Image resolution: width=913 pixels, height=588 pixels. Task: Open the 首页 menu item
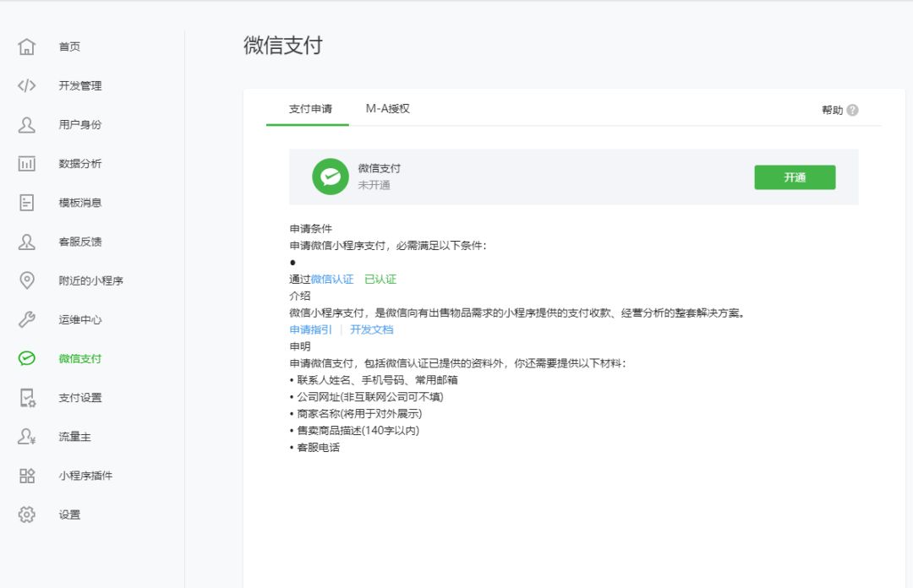coord(69,46)
